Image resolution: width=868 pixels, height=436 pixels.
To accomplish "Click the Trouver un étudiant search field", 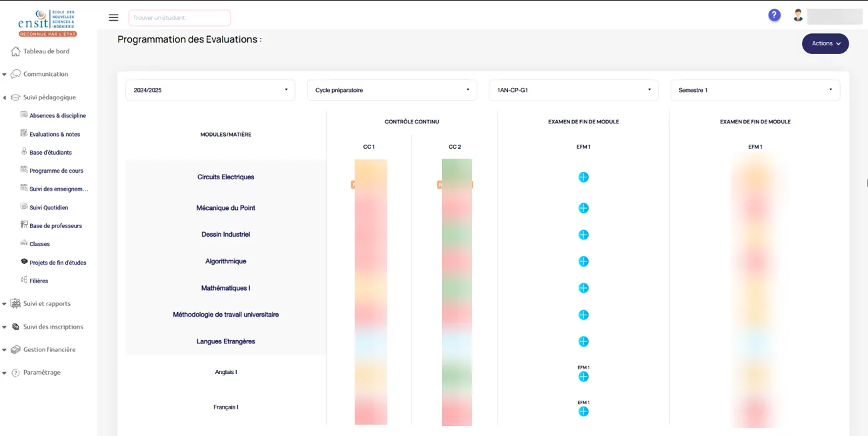I will tap(179, 18).
